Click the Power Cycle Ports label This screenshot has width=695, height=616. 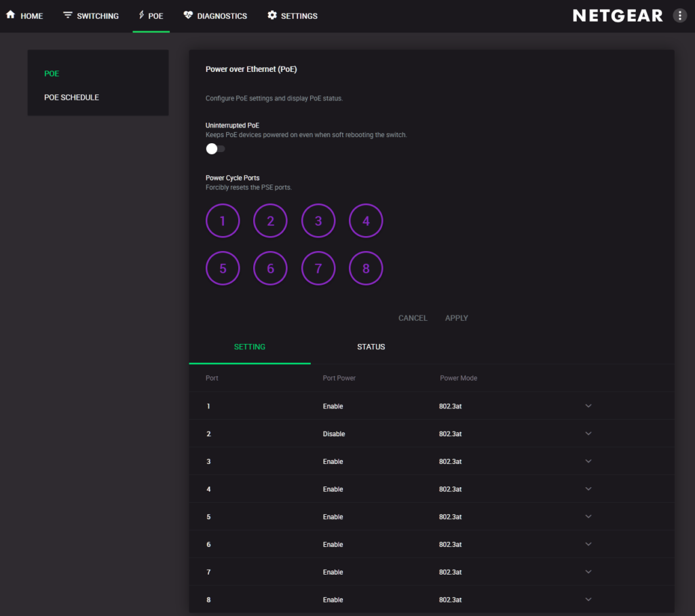point(232,178)
